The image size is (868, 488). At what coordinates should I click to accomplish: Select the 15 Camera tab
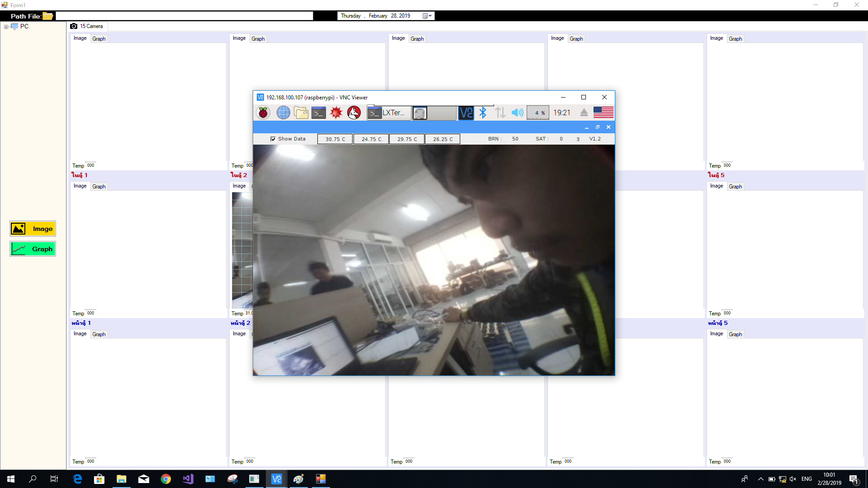pos(87,26)
